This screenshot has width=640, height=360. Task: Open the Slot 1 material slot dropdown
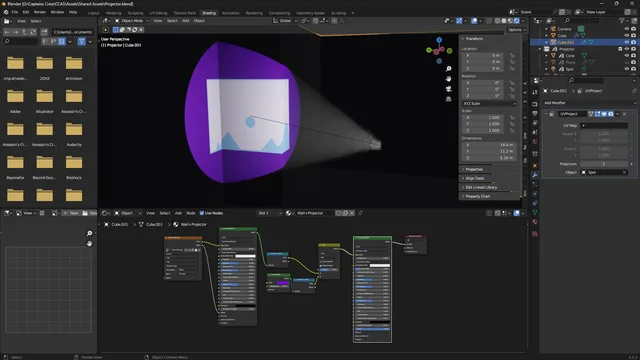pos(269,213)
